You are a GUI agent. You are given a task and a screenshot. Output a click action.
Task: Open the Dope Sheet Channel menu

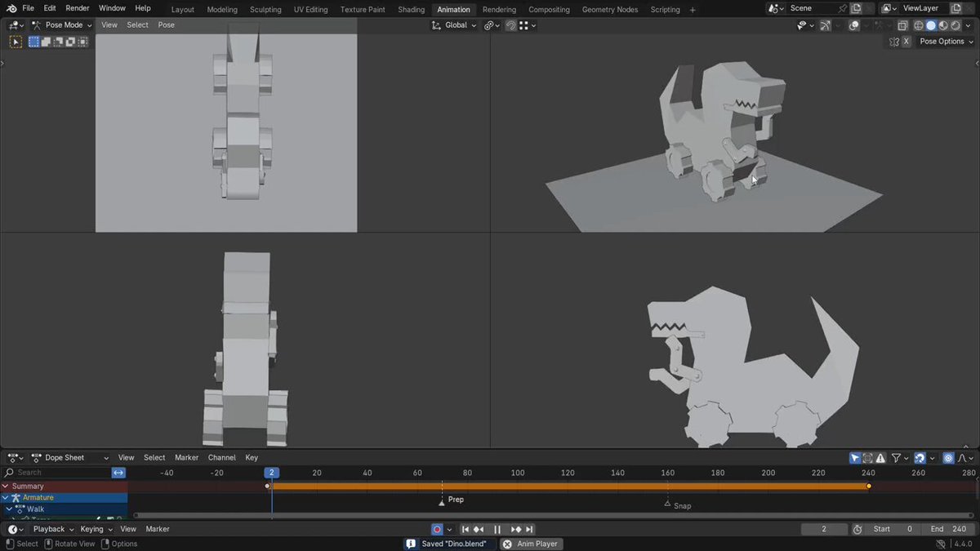(221, 458)
